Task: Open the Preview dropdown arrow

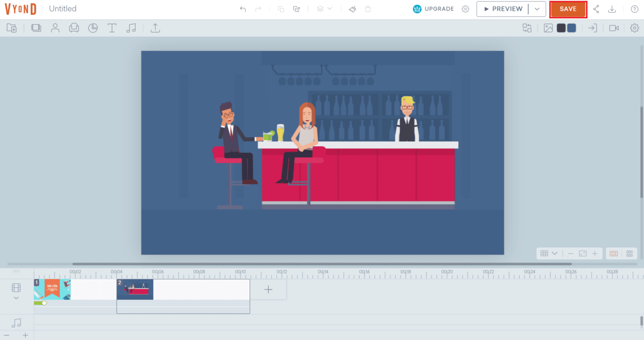Action: [x=538, y=9]
